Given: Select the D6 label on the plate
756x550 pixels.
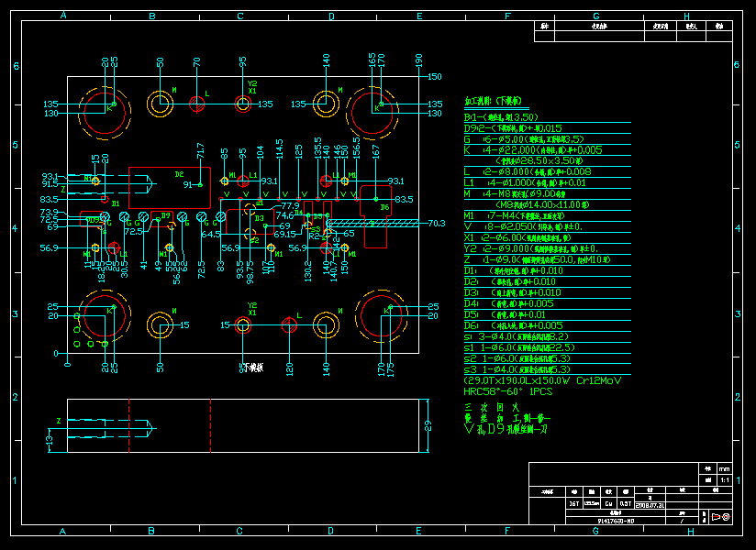Looking at the screenshot, I should pos(384,207).
